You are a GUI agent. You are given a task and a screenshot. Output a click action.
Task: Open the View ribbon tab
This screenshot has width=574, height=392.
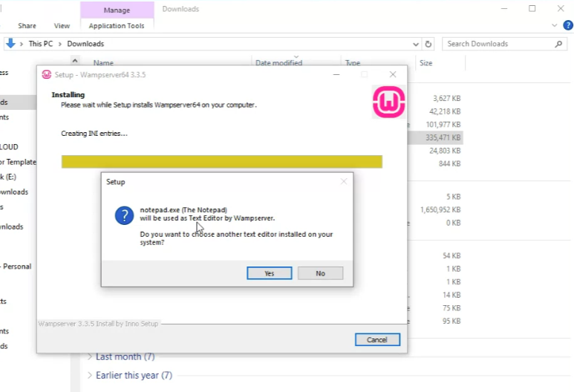62,26
